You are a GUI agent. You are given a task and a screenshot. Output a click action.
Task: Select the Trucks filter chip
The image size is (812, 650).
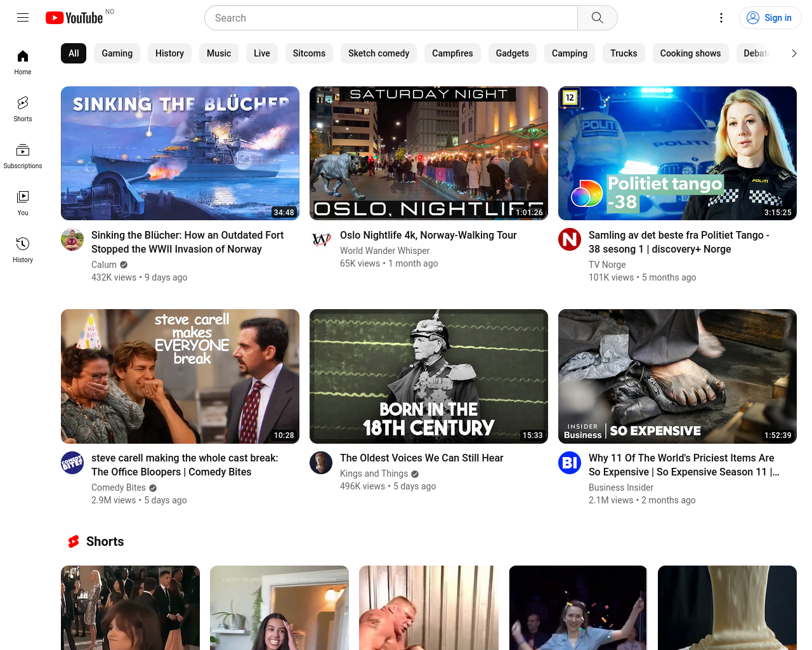coord(624,53)
